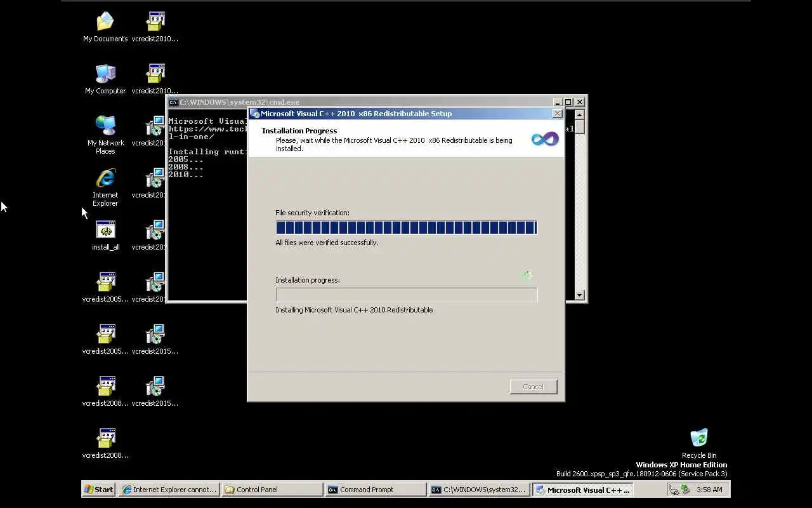Select vcredist2015 icon beside a vcredist2008 icon
This screenshot has width=812, height=508.
[x=155, y=391]
